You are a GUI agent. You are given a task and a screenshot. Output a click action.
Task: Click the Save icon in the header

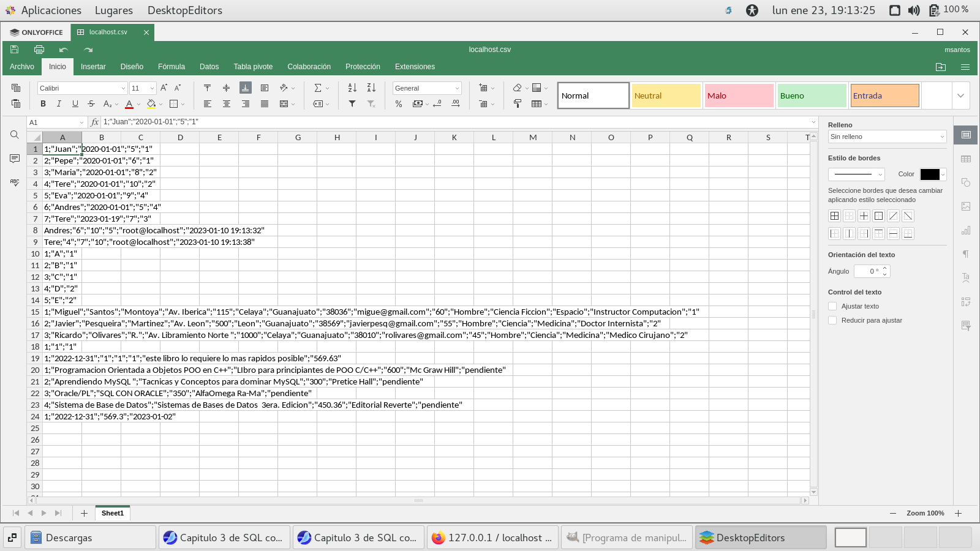click(x=15, y=50)
